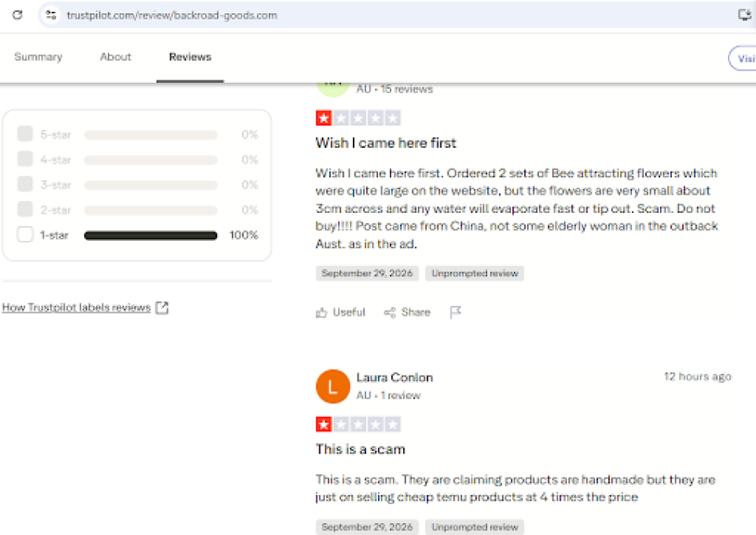Click 'Unprompted review' tag on Laura Conlon's review
Image resolution: width=756 pixels, height=535 pixels.
click(475, 527)
